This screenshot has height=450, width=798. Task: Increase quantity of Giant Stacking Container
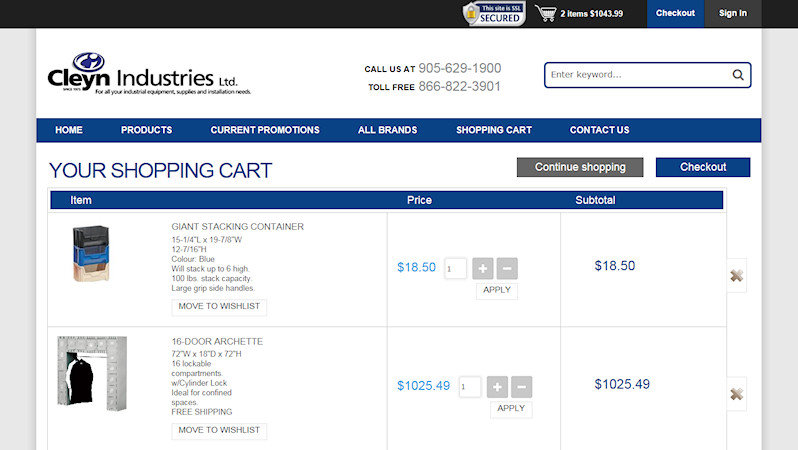(x=482, y=268)
